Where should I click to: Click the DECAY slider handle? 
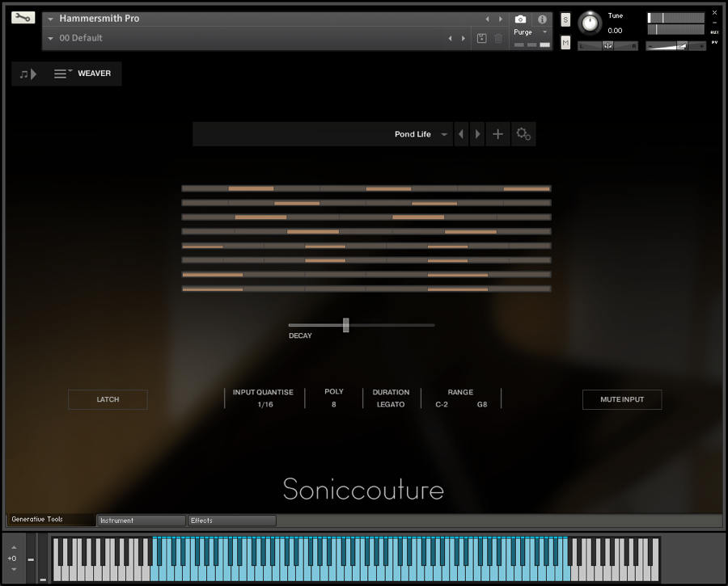point(346,325)
